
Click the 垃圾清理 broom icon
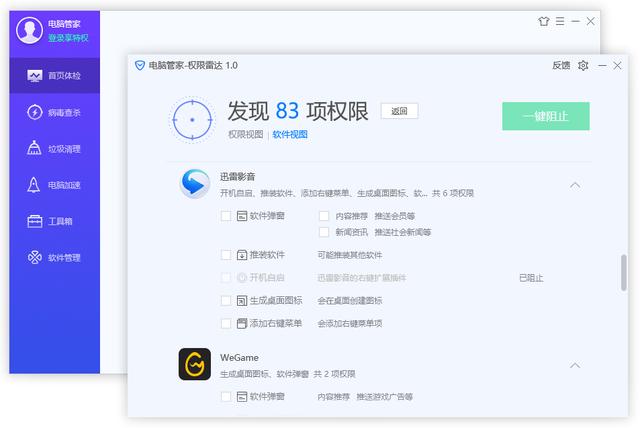pos(34,148)
